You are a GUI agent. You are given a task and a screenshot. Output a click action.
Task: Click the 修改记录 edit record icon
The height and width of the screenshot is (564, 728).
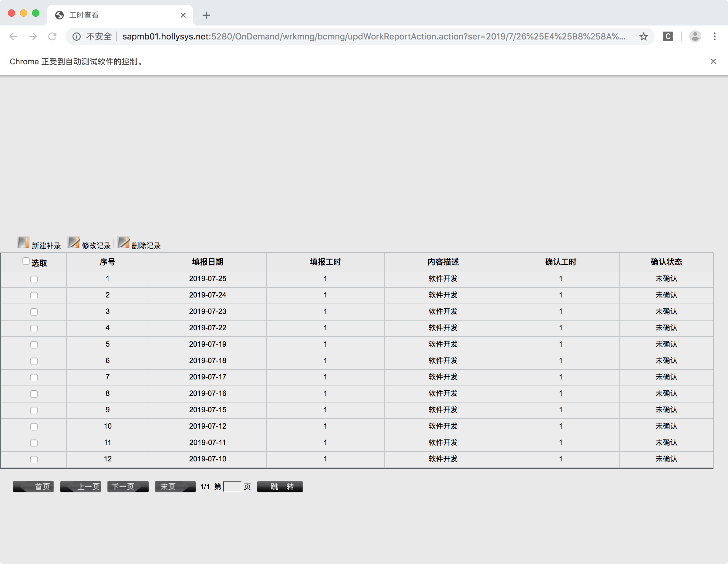[74, 243]
